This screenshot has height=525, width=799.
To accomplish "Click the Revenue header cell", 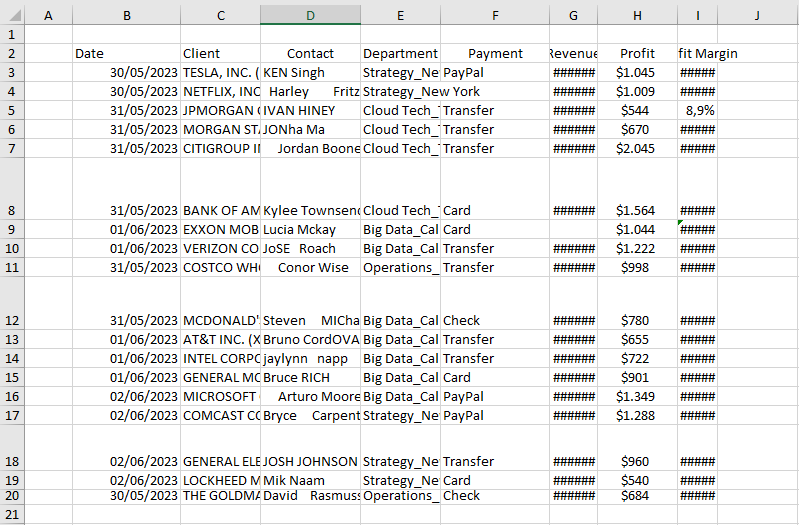I will pyautogui.click(x=574, y=54).
